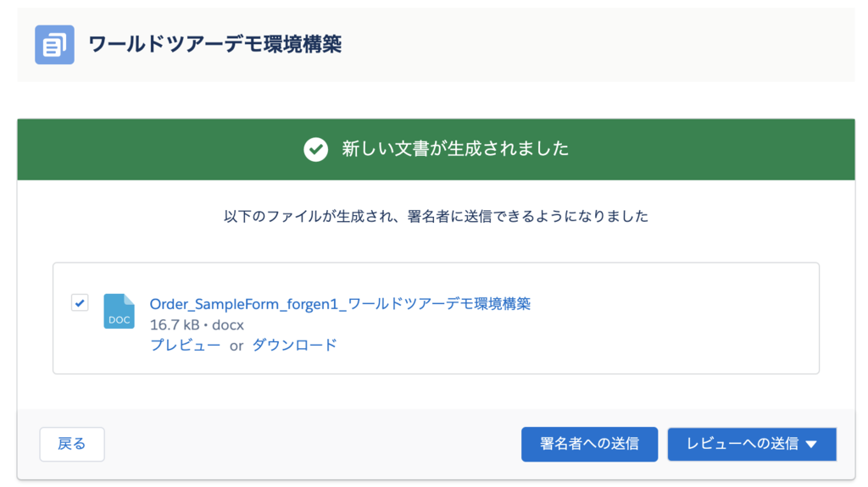Image resolution: width=868 pixels, height=487 pixels.
Task: Click the white checkmark success icon
Action: (x=315, y=149)
